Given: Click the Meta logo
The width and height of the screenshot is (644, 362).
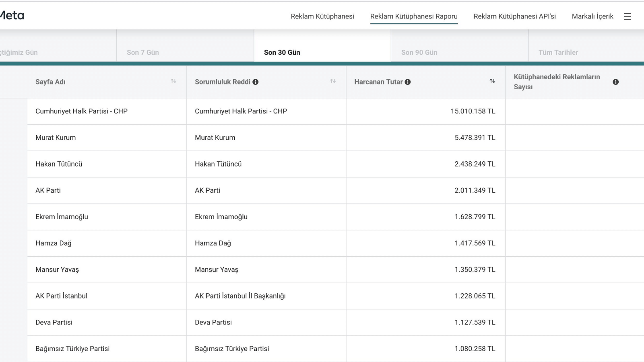Looking at the screenshot, I should (x=12, y=16).
